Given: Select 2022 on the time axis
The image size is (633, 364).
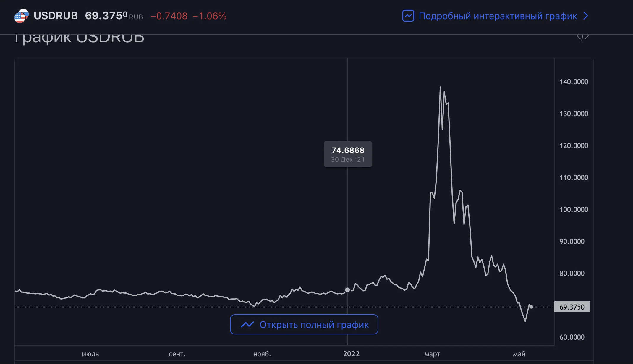Looking at the screenshot, I should coord(351,354).
